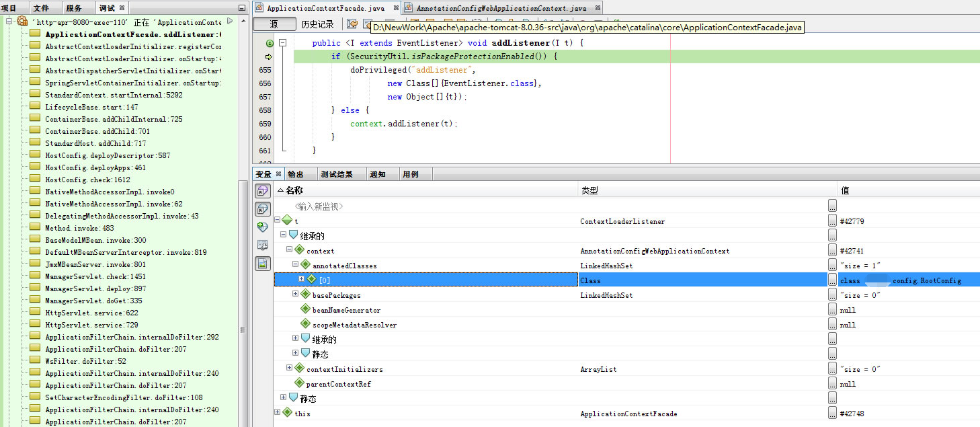Click the frame icon beside HostConfig.check:1612
The height and width of the screenshot is (427, 980).
pos(35,180)
